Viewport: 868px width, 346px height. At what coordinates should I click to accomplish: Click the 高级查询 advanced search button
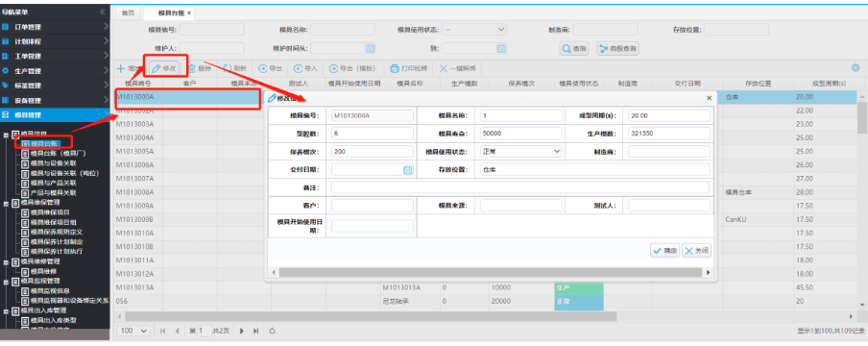(x=617, y=49)
